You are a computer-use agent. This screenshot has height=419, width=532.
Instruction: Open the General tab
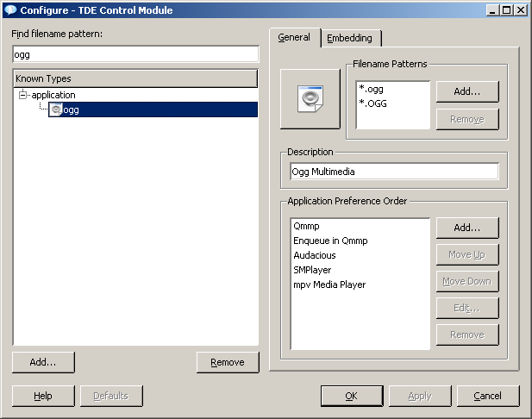tap(294, 38)
